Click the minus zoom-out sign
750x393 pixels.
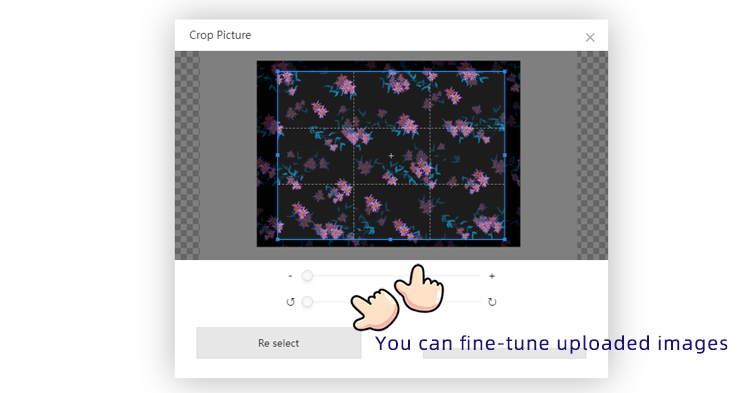click(x=290, y=276)
